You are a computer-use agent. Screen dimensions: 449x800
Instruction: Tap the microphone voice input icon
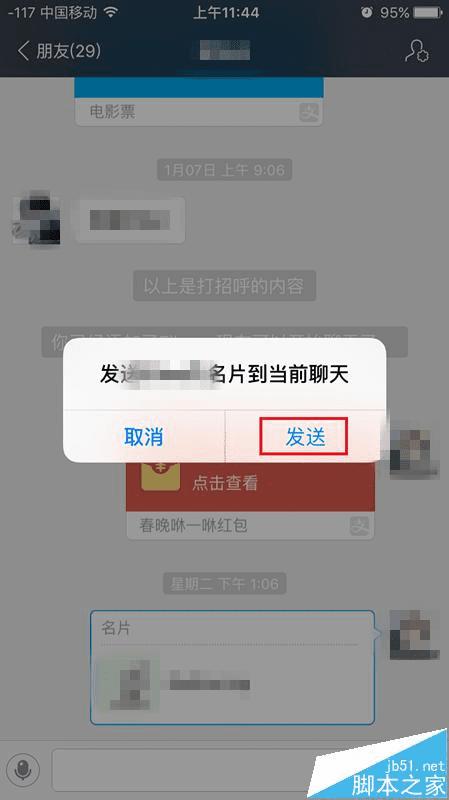(22, 770)
